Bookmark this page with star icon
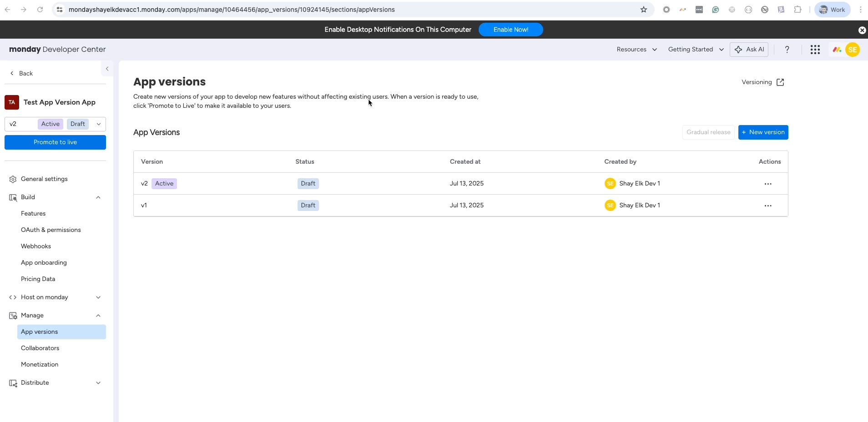 (x=644, y=10)
